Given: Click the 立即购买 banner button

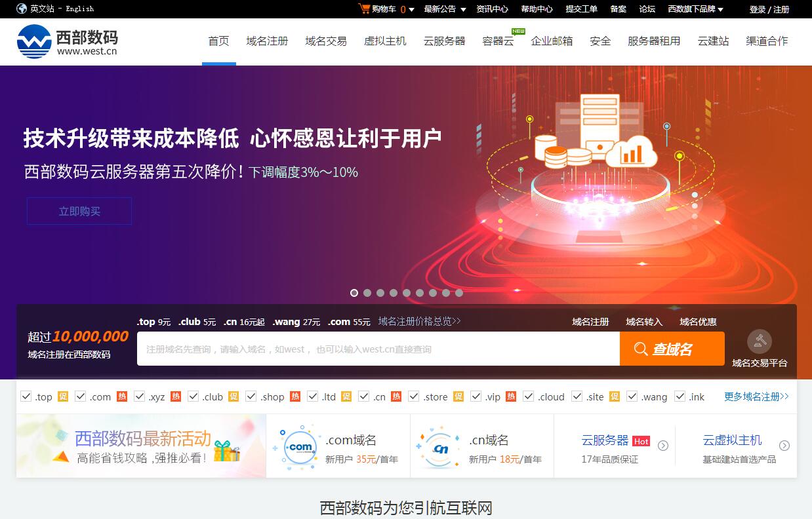Looking at the screenshot, I should pos(79,212).
